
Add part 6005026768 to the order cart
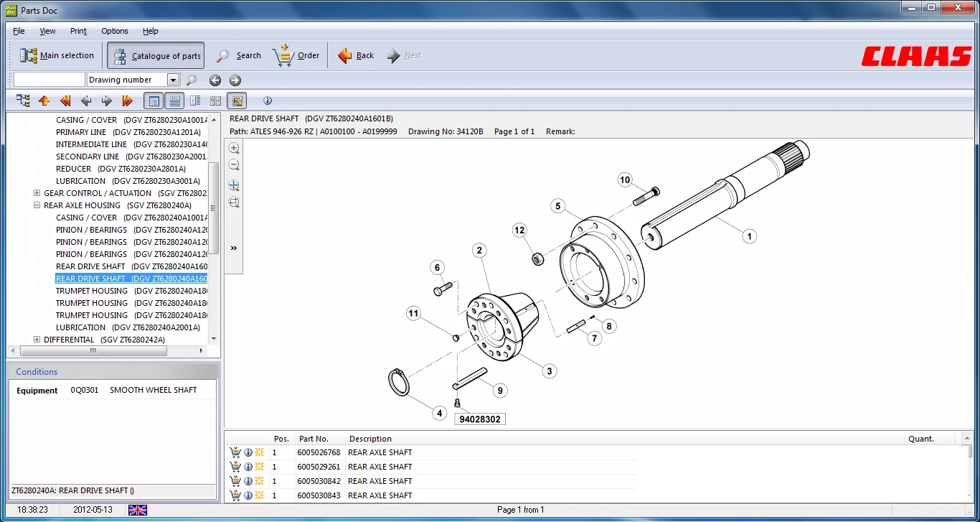(x=235, y=452)
